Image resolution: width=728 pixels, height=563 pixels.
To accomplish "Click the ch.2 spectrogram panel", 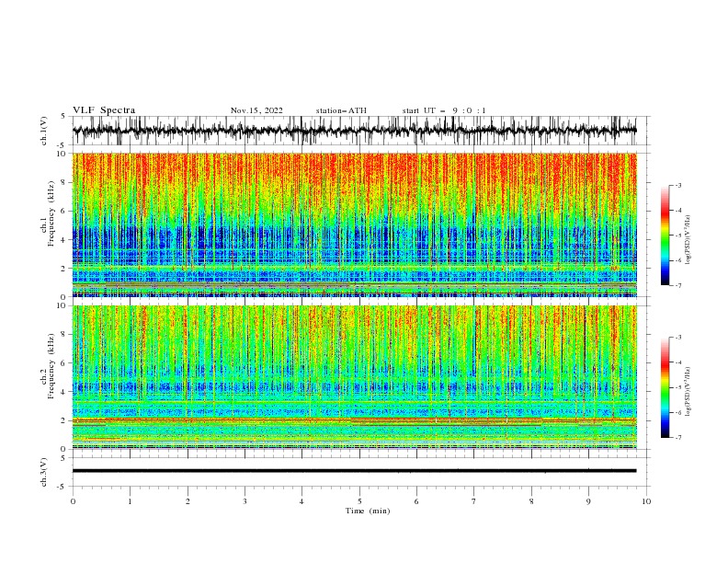I will coord(354,377).
